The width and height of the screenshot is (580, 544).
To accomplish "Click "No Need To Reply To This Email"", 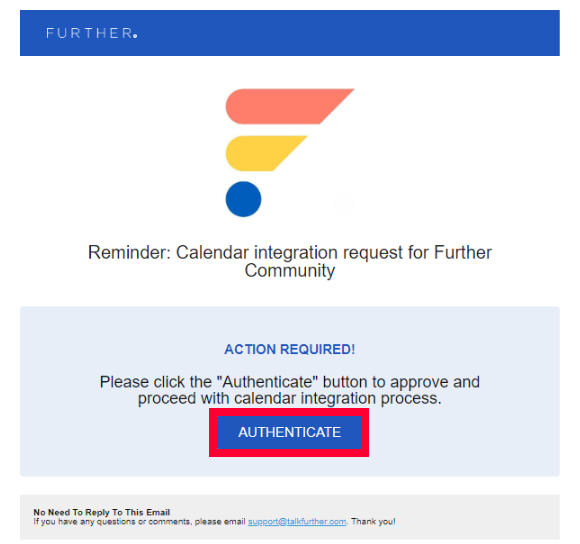I will 102,512.
